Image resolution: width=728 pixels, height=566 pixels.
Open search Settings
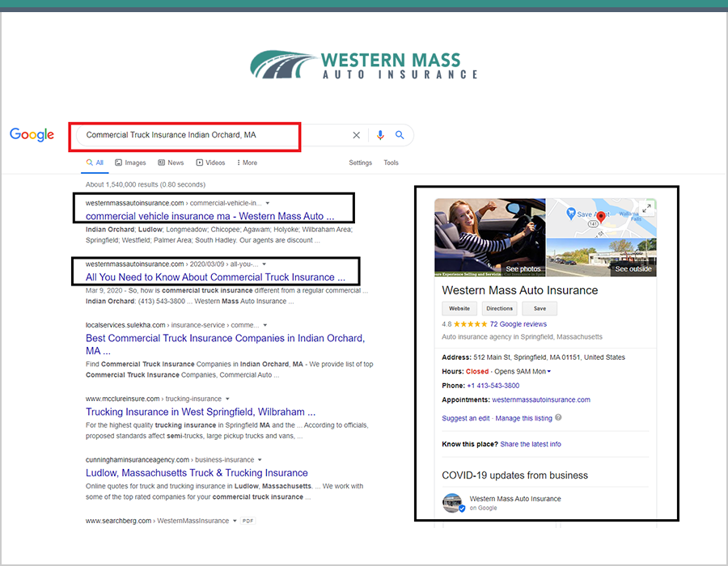360,163
